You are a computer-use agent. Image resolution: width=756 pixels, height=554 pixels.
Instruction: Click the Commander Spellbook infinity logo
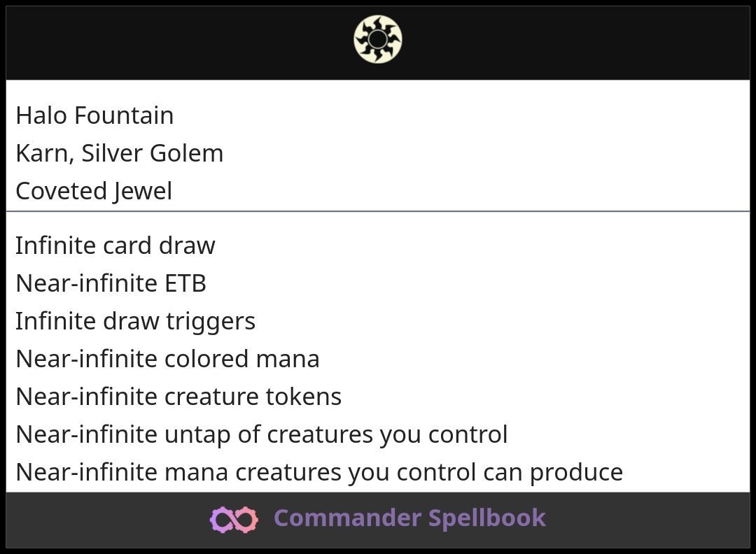(234, 519)
